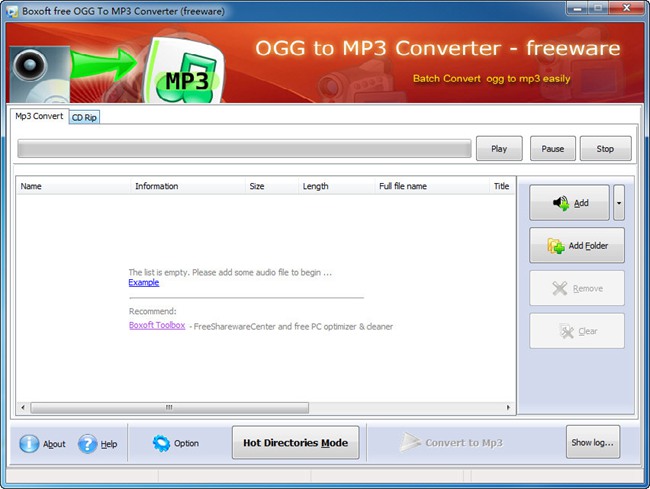Click the Option label text
This screenshot has width=650, height=489.
(186, 443)
